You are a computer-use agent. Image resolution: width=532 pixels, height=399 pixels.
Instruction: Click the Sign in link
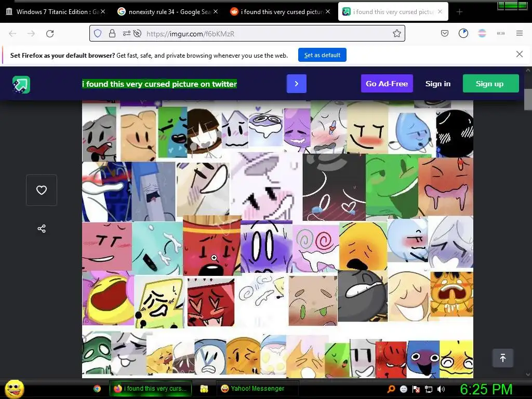click(438, 84)
